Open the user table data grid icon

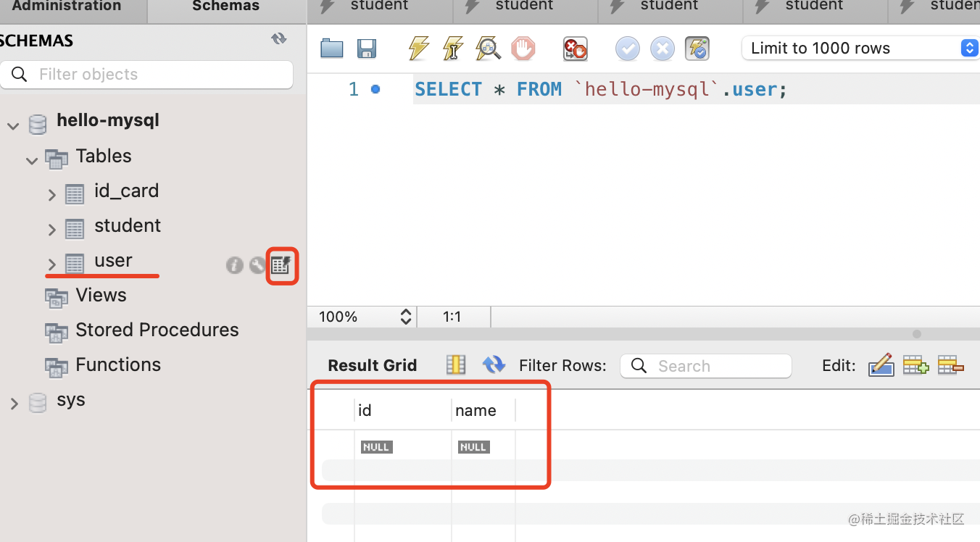tap(281, 265)
